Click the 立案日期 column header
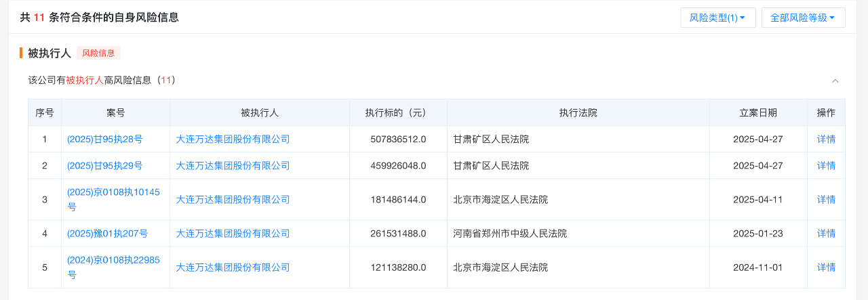 pyautogui.click(x=758, y=112)
